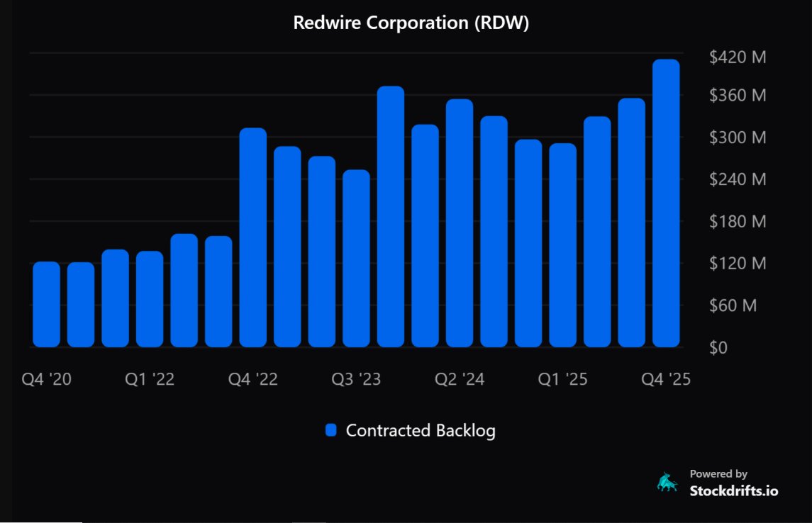The image size is (812, 523).
Task: Click the $360 M y-axis value
Action: 738,95
